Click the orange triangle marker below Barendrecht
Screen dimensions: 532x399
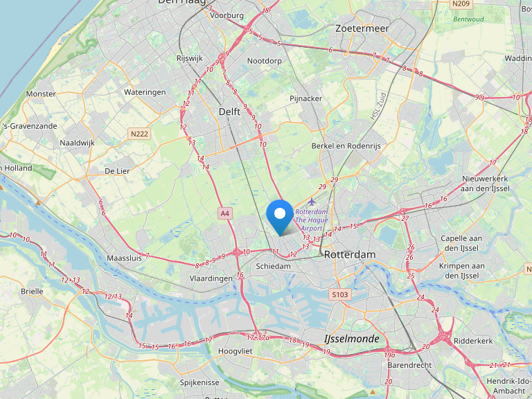[x=373, y=392]
